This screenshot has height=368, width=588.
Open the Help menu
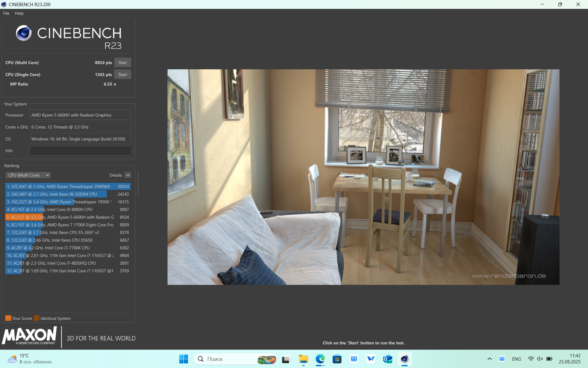coord(19,13)
